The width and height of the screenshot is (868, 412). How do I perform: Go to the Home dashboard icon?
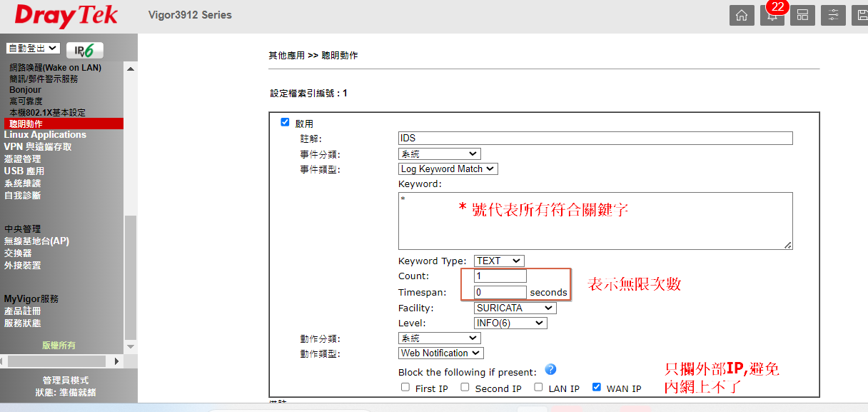[742, 15]
